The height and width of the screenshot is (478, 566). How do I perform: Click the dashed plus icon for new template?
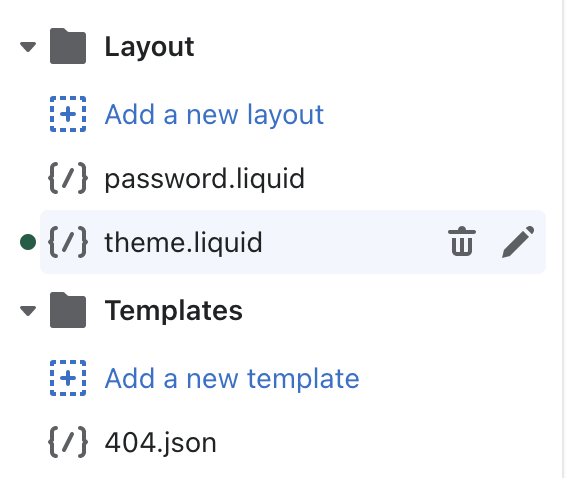(68, 378)
